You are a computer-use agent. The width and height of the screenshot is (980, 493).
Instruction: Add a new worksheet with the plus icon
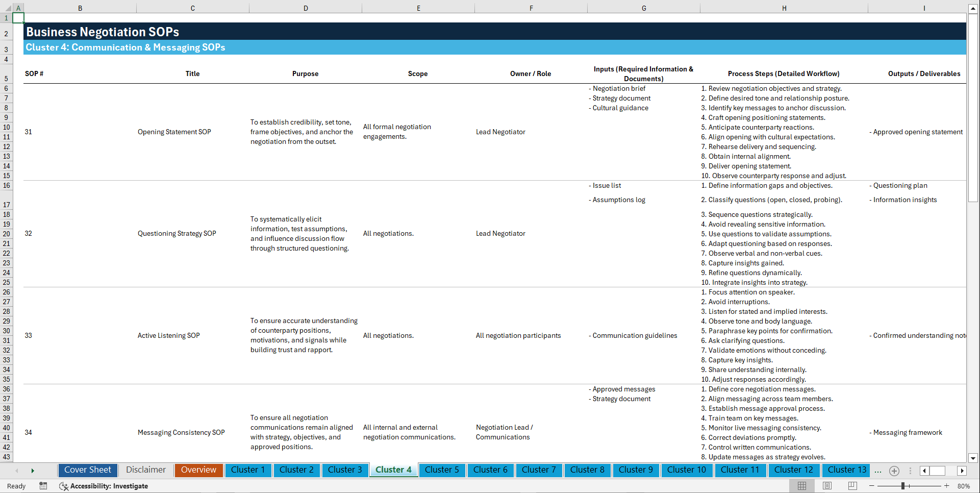pos(894,471)
